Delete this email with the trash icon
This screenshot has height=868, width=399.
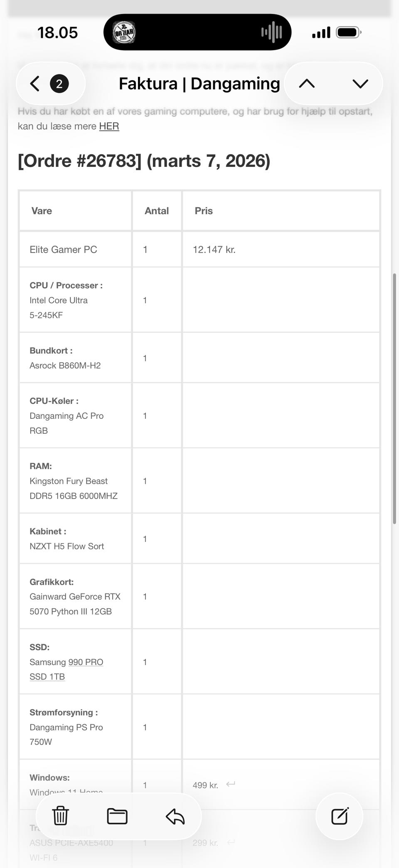click(x=60, y=816)
